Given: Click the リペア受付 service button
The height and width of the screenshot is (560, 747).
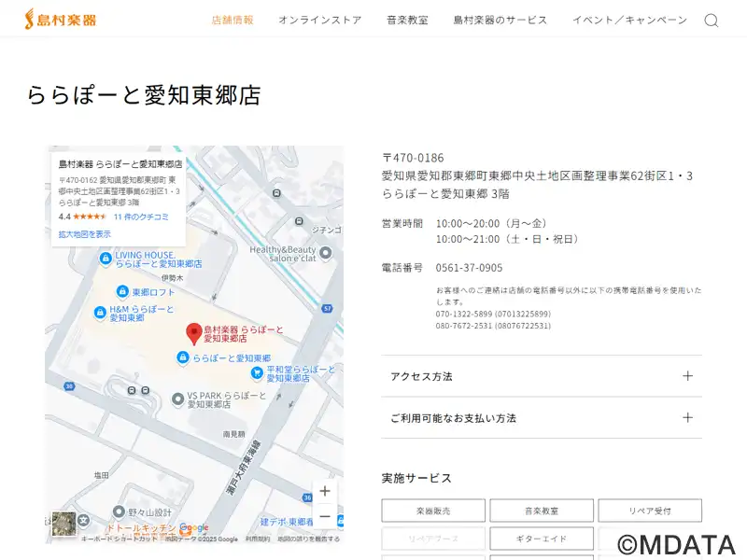Looking at the screenshot, I should point(650,511).
